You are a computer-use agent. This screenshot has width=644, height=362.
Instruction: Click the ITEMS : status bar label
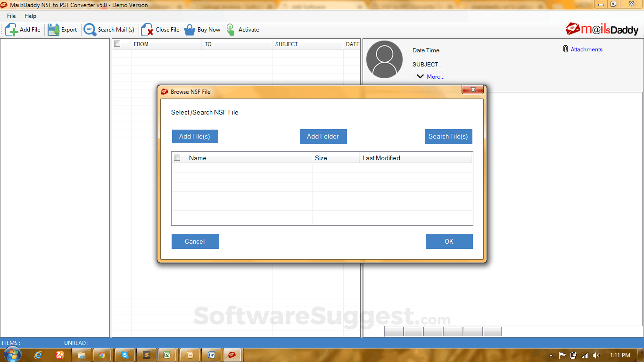pyautogui.click(x=11, y=343)
